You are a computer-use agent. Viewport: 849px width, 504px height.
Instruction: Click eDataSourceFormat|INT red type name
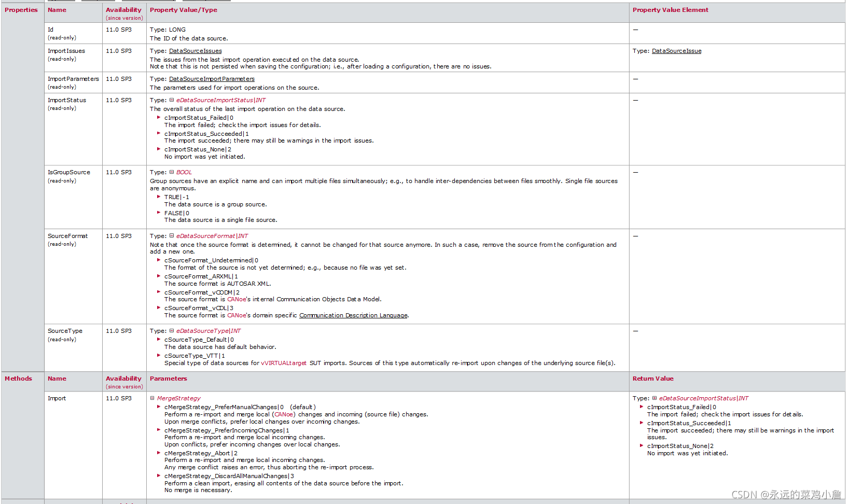212,236
